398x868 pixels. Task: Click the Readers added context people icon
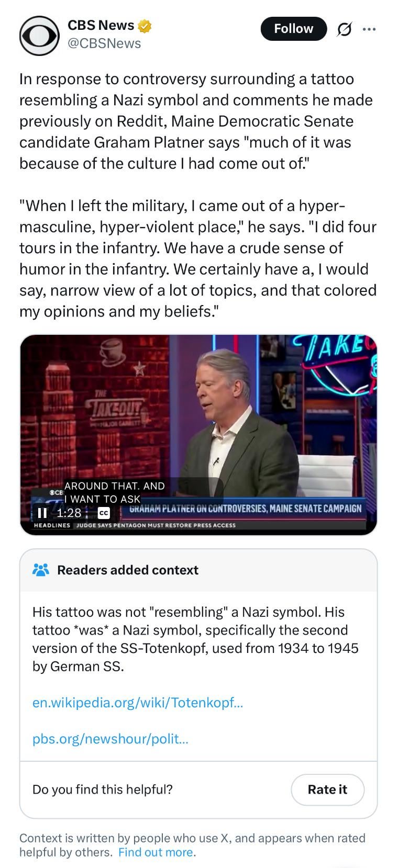[41, 570]
